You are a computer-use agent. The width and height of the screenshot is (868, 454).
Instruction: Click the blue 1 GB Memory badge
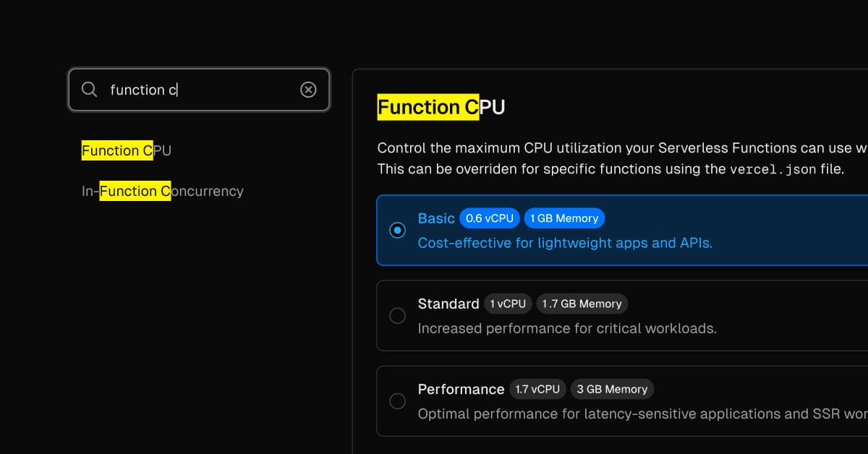564,218
